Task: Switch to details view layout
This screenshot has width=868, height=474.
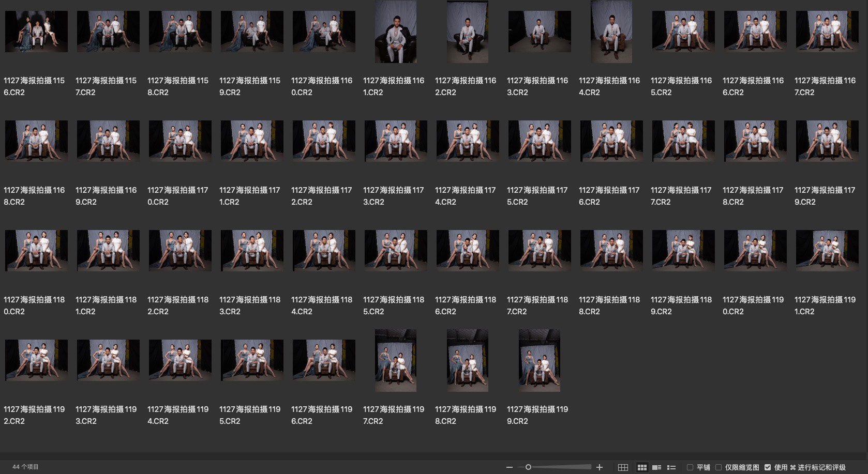Action: [x=657, y=467]
